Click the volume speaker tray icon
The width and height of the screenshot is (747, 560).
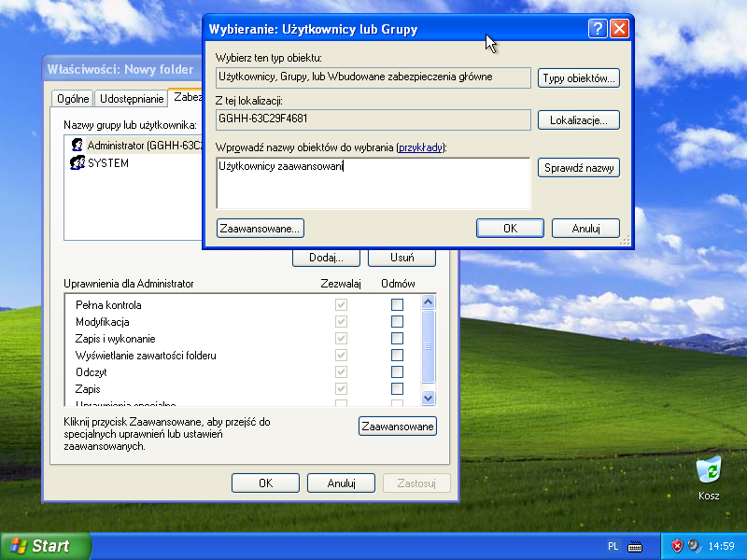[693, 546]
